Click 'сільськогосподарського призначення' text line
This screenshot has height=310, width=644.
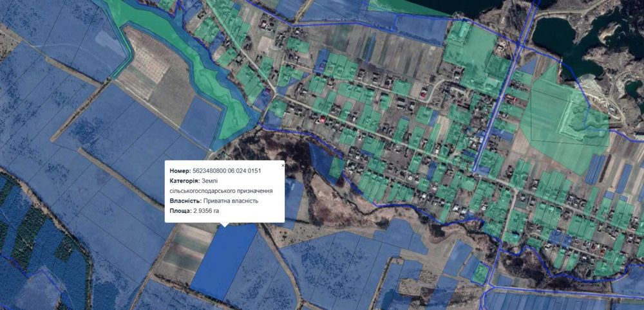pos(221,191)
